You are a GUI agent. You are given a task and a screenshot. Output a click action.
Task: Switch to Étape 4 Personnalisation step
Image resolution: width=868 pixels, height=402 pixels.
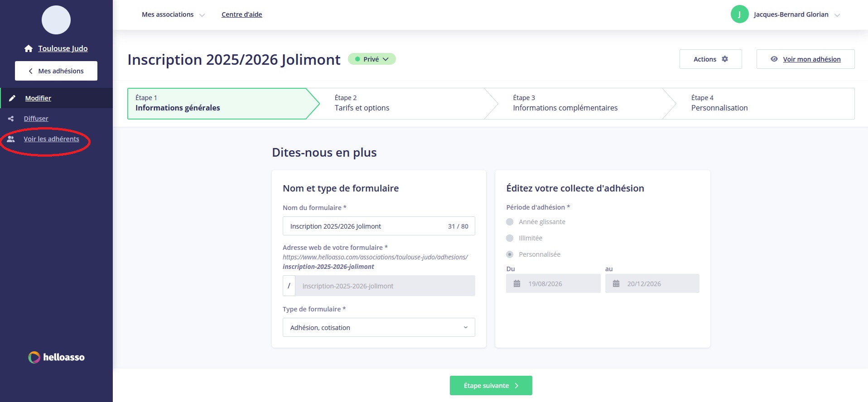719,104
